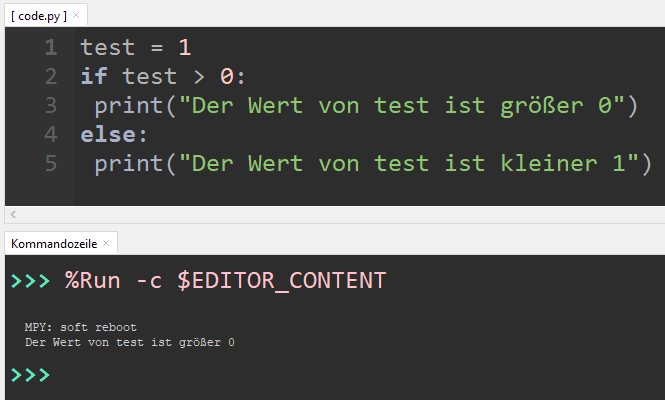This screenshot has height=400, width=665.
Task: Click line number 4 in gutter
Action: (50, 134)
